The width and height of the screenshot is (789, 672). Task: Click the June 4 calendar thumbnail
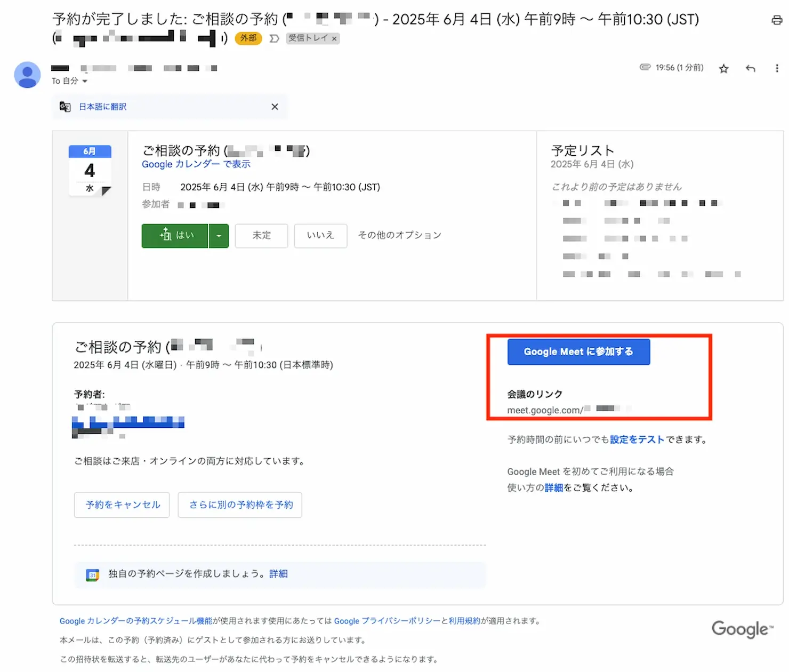[90, 171]
